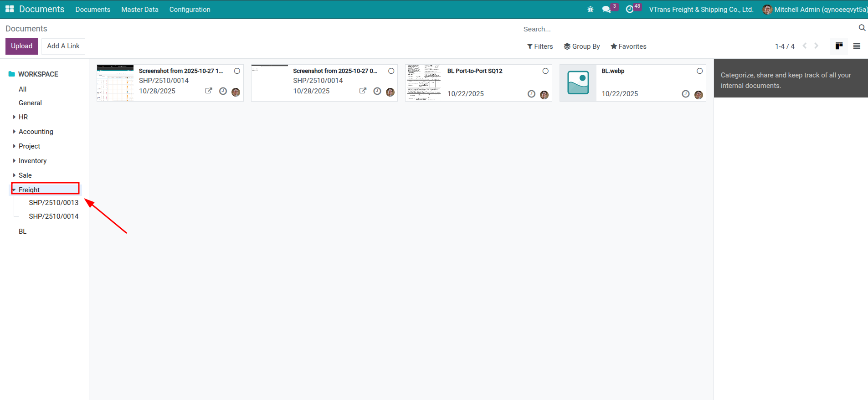Viewport: 868px width, 400px height.
Task: Switch to list view
Action: click(x=857, y=46)
